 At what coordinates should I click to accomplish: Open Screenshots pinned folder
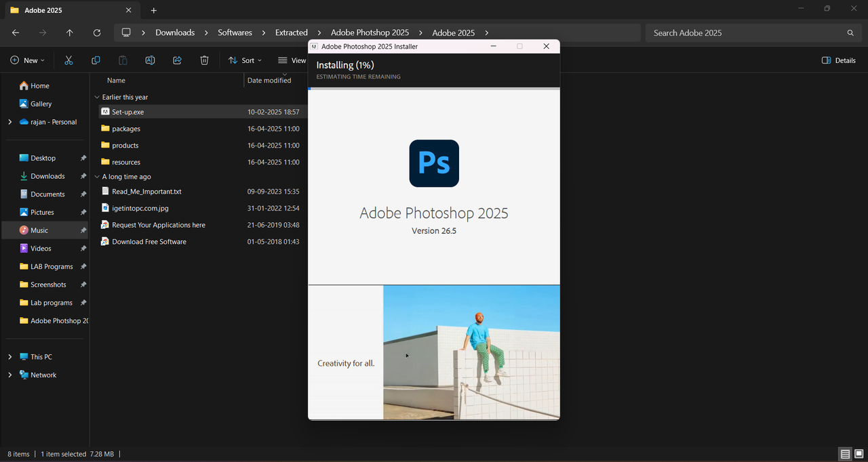[47, 285]
